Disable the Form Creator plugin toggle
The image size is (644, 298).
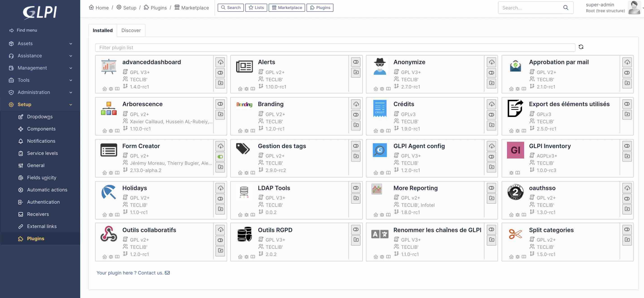[220, 157]
